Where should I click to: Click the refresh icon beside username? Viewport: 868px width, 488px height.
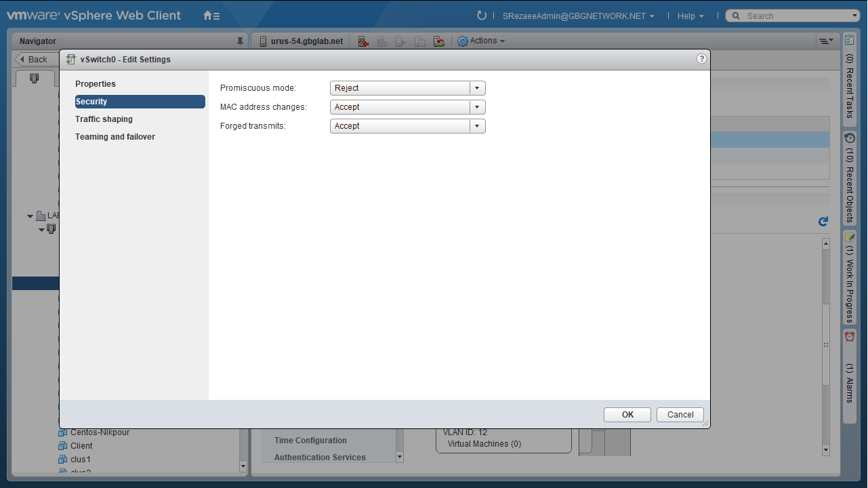(482, 16)
